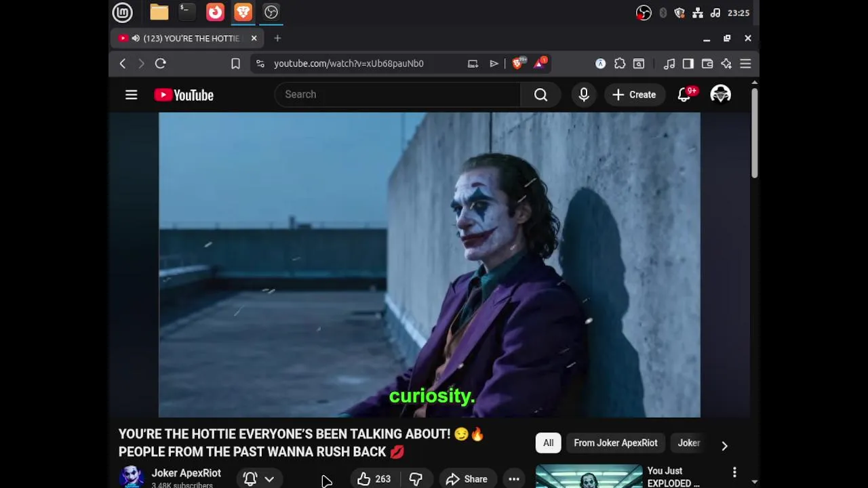Go to the YouTube home logo
The height and width of the screenshot is (488, 868).
tap(184, 95)
